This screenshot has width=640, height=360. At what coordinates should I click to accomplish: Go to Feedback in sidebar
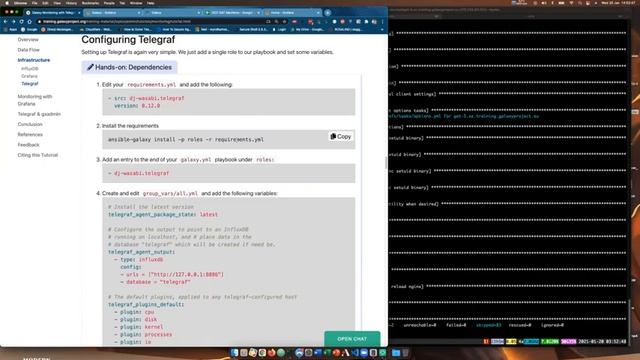28,145
